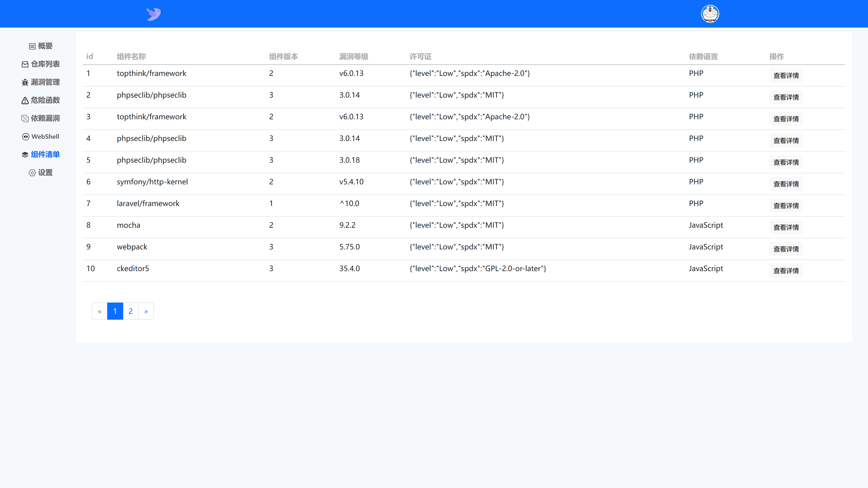Click the overview list icon beside 概要
868x488 pixels.
point(32,46)
